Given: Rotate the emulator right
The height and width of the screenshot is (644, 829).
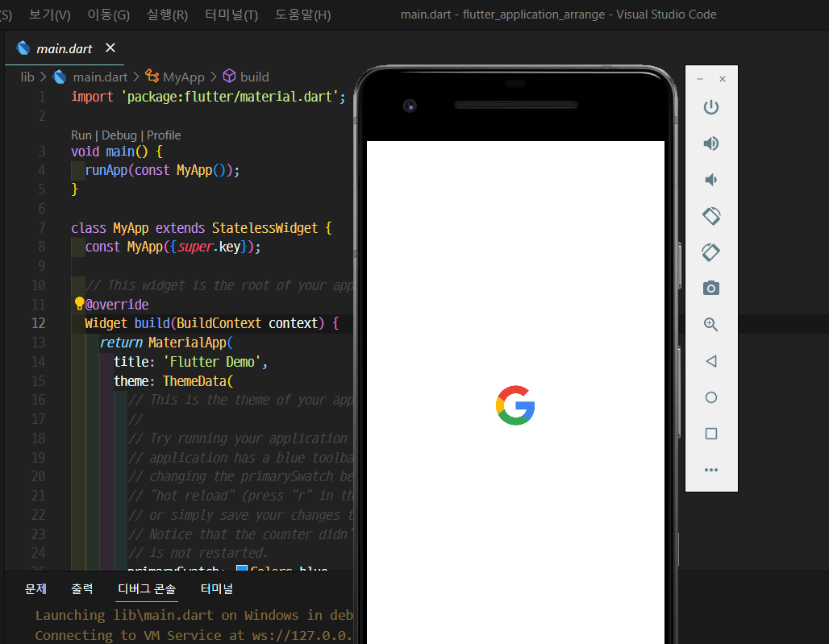Looking at the screenshot, I should 711,252.
